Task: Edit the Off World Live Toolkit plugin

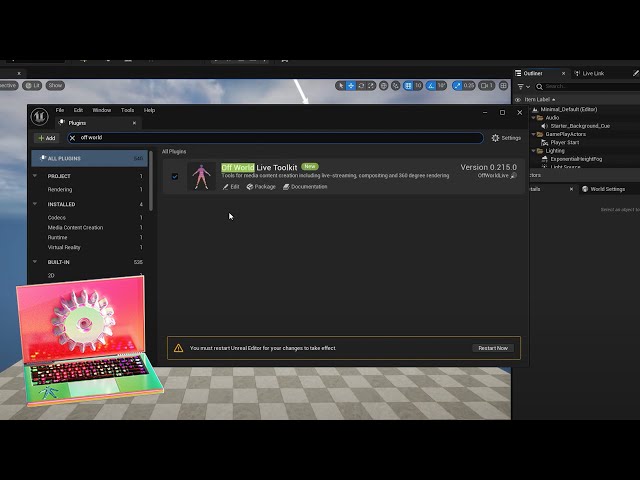Action: coord(231,187)
